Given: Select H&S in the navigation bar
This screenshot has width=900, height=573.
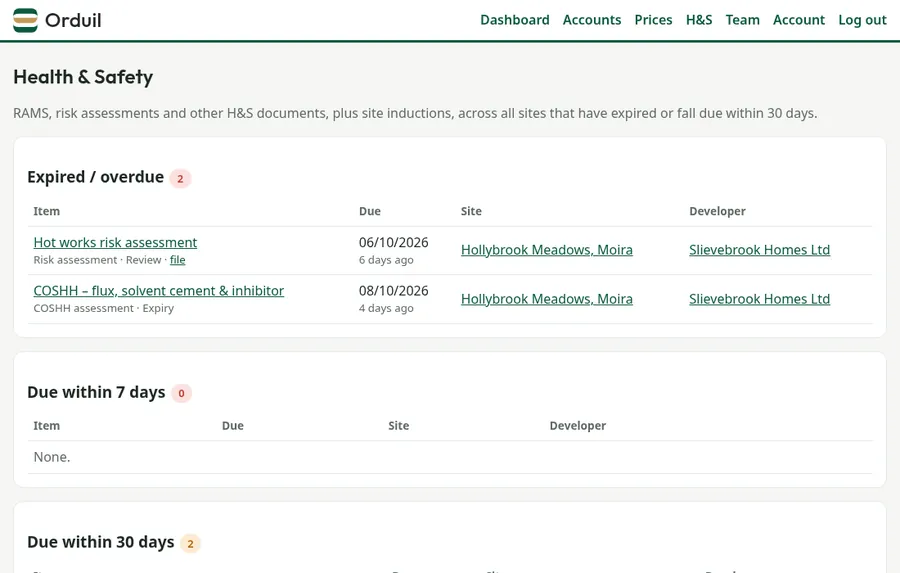Looking at the screenshot, I should [x=699, y=20].
